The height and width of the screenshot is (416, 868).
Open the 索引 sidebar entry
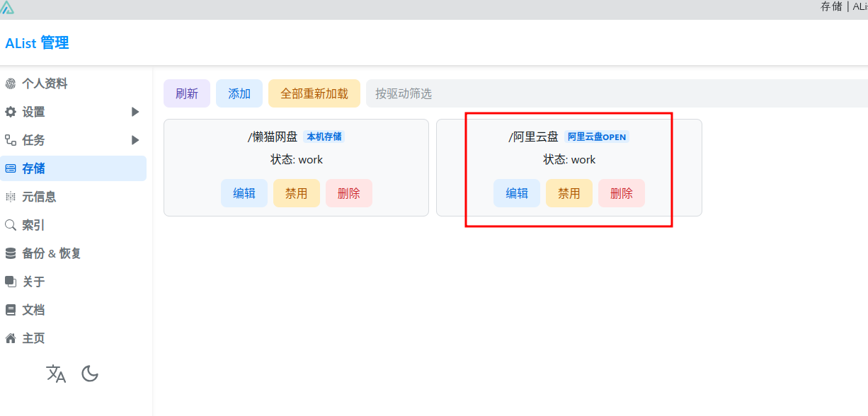coord(73,225)
